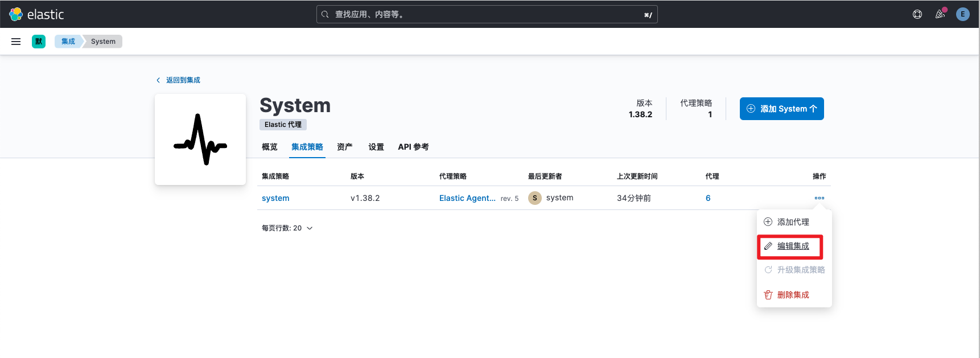This screenshot has height=358, width=980.
Task: Click the S avatar next to system
Action: coord(535,198)
